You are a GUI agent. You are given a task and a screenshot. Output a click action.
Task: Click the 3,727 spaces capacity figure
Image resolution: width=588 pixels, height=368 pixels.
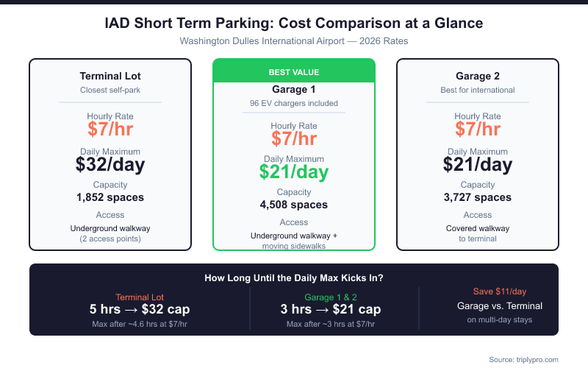(x=478, y=197)
